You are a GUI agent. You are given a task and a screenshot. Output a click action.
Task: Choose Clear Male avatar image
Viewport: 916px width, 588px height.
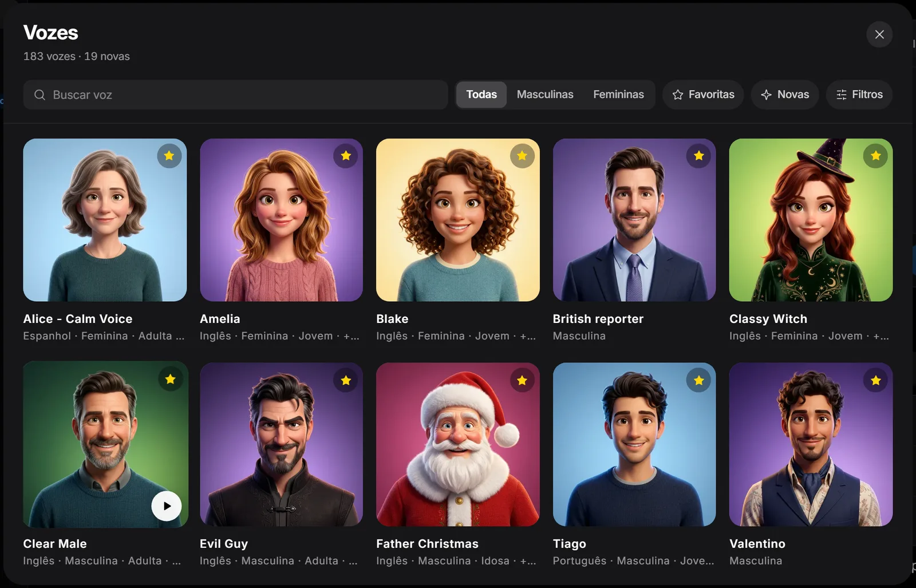pos(106,444)
